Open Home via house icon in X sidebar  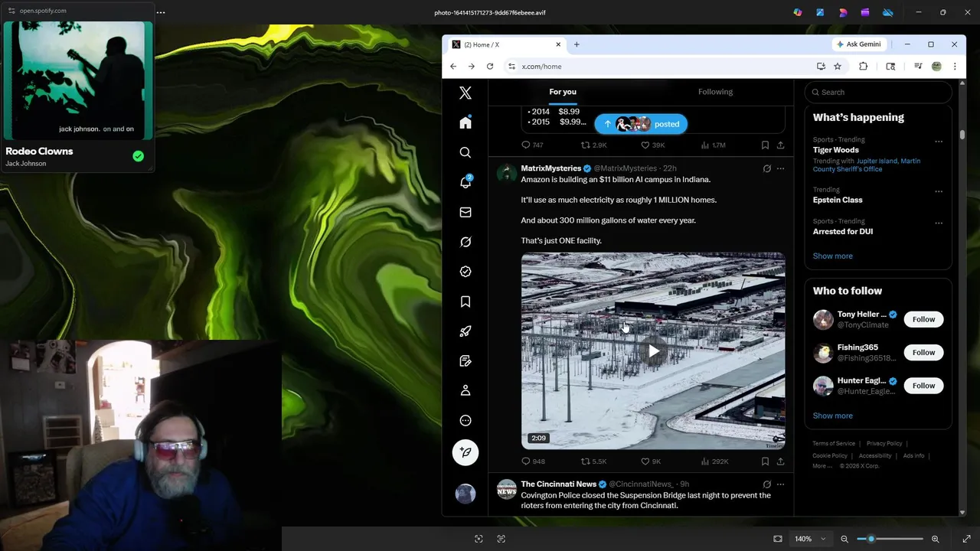465,122
